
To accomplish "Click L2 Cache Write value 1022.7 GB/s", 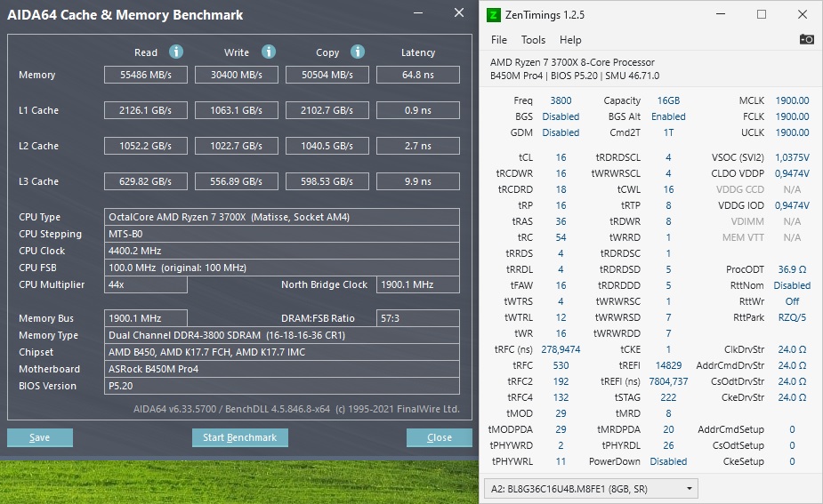I will pos(237,146).
